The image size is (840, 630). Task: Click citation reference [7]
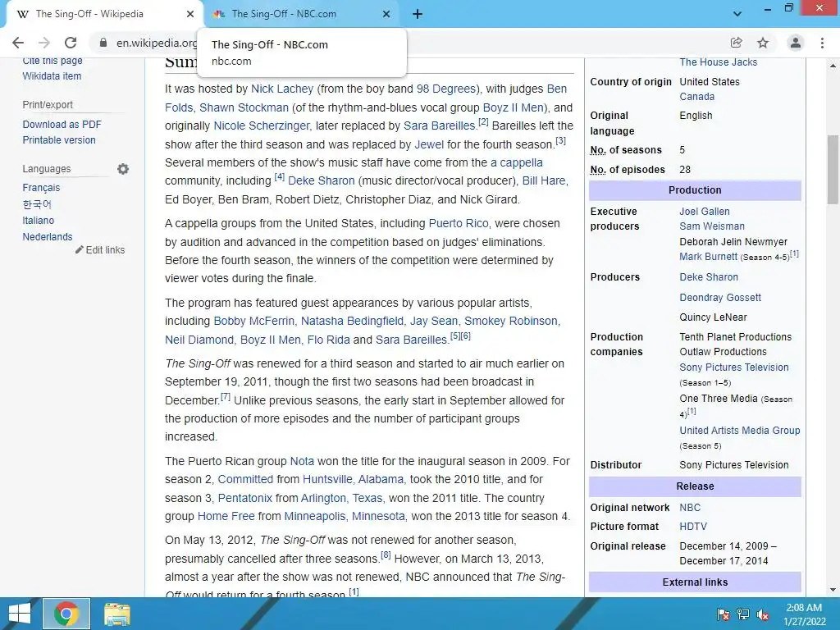pyautogui.click(x=226, y=397)
